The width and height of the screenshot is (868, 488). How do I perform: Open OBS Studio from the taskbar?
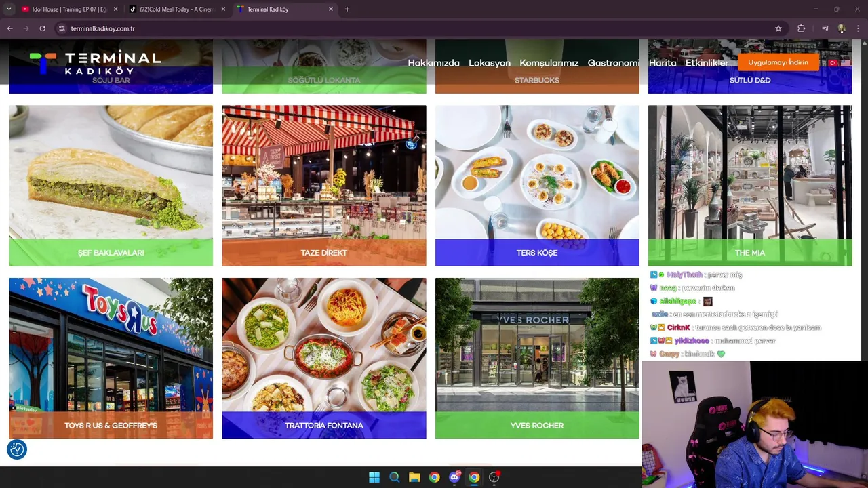494,477
